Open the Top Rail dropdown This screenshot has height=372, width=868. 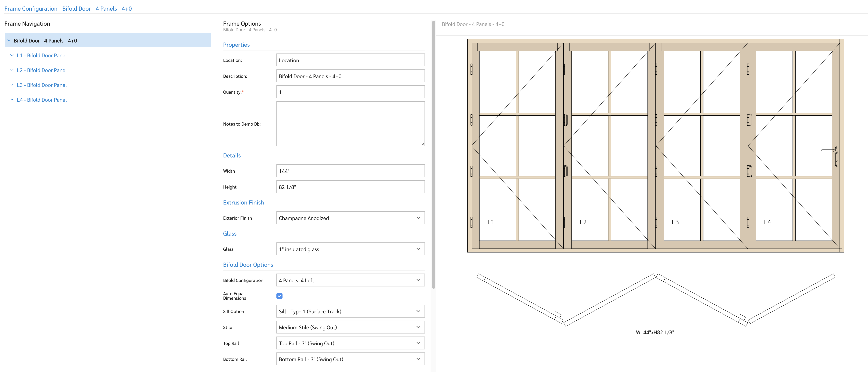coord(350,343)
